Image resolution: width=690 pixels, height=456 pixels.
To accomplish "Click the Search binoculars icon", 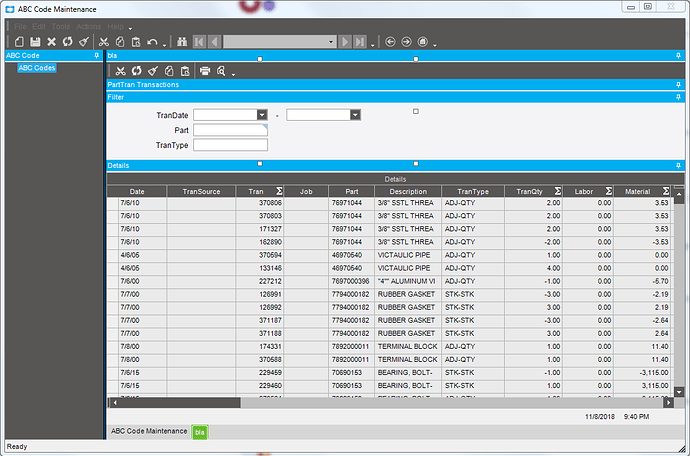I will click(182, 42).
